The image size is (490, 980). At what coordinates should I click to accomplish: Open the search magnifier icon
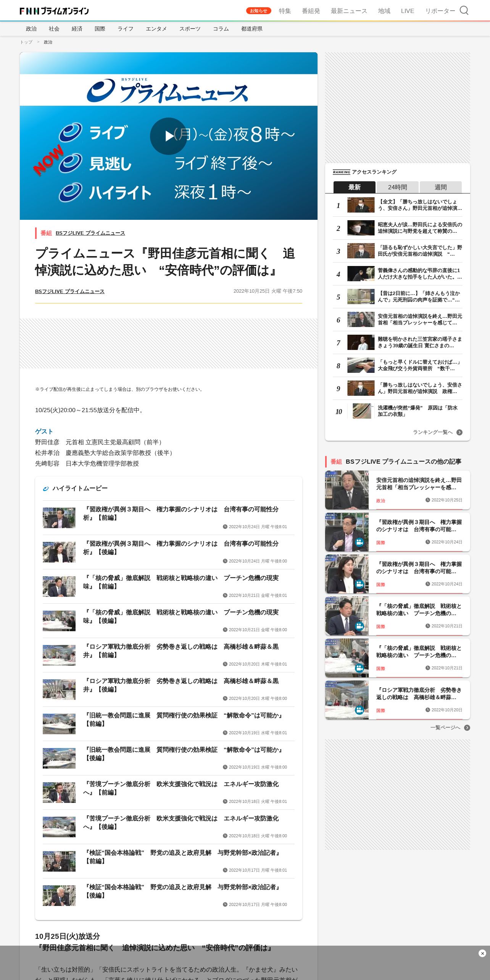(x=464, y=10)
